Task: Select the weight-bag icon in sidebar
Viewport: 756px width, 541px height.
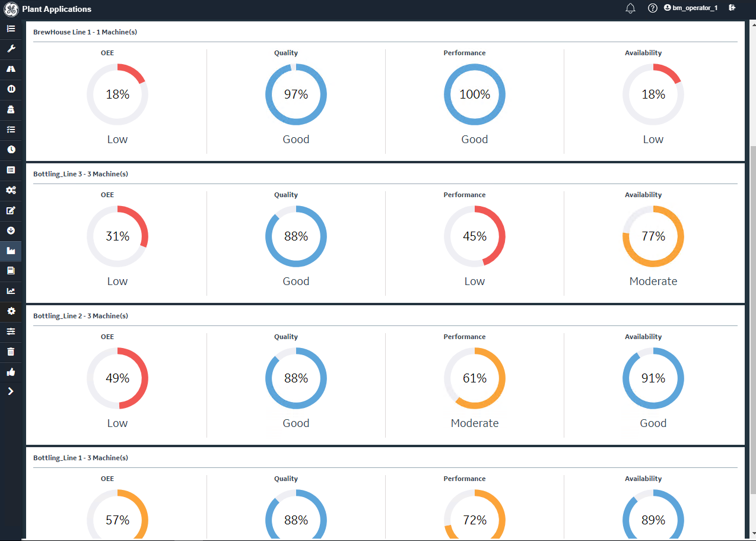Action: [x=11, y=109]
